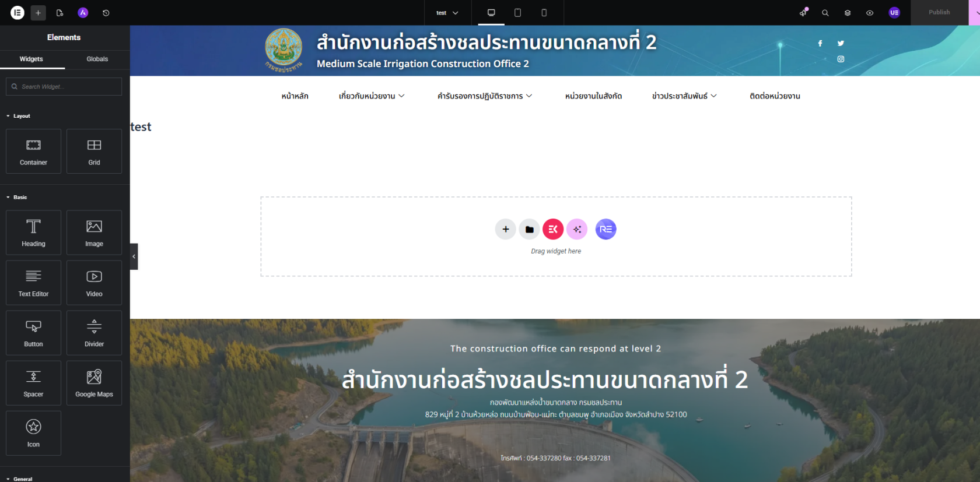
Task: Switch to the Globals tab
Action: (97, 59)
